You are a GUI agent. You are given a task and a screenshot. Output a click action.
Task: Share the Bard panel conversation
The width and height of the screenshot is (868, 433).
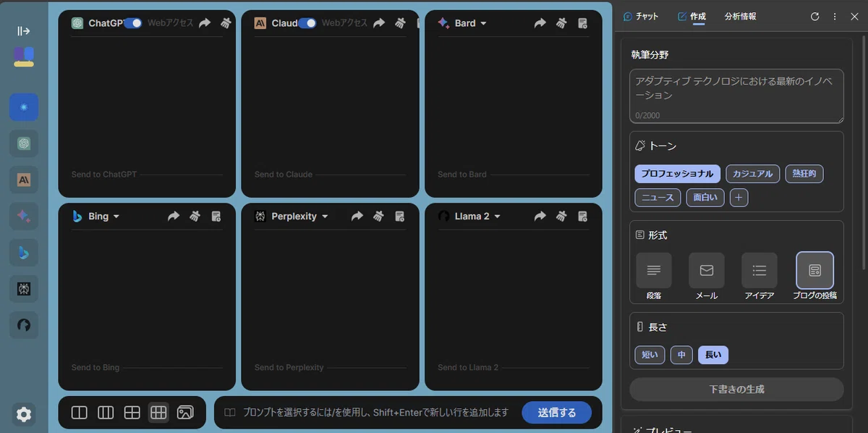(x=540, y=23)
